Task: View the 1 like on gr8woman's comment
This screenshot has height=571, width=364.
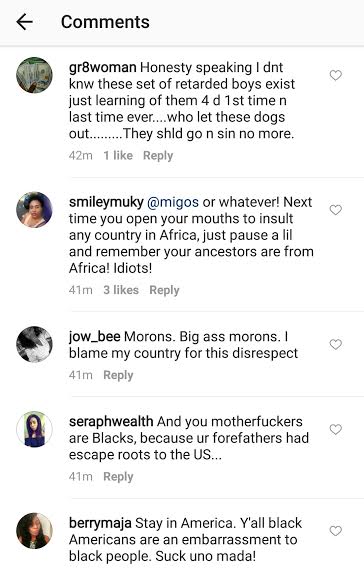Action: (x=118, y=155)
